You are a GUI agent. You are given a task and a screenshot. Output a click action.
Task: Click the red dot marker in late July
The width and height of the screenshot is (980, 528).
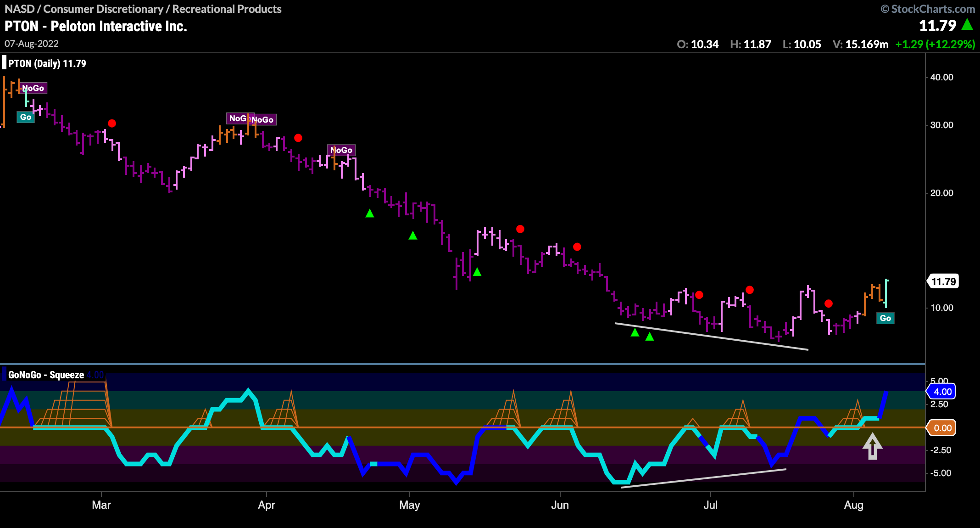829,303
